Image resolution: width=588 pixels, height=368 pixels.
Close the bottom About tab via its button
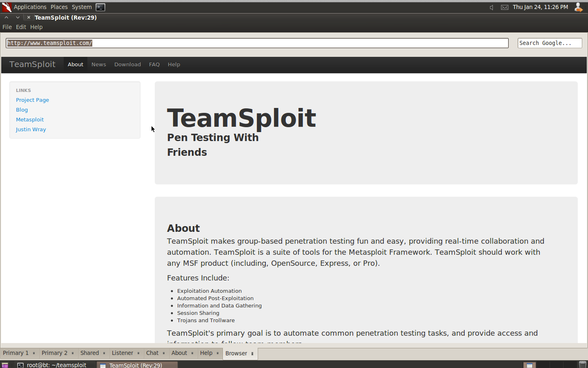(192, 353)
